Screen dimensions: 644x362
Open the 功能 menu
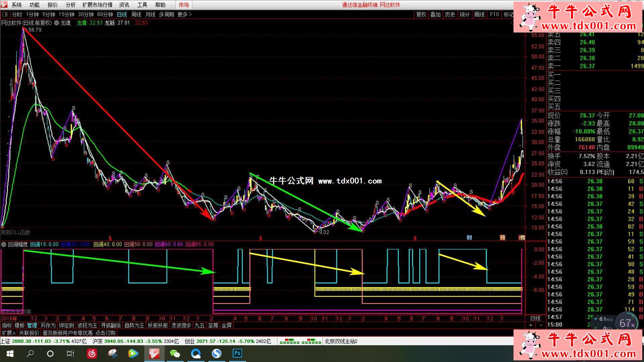point(34,5)
